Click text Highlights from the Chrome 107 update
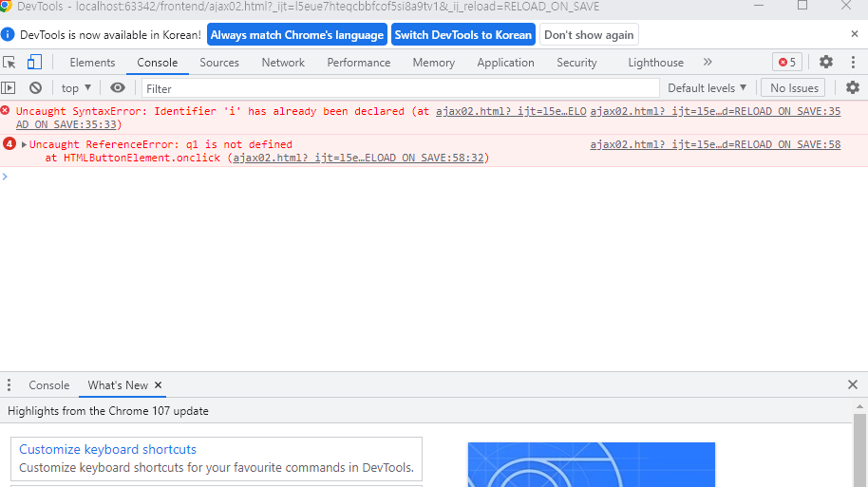Screen dimensions: 868x487 108,411
